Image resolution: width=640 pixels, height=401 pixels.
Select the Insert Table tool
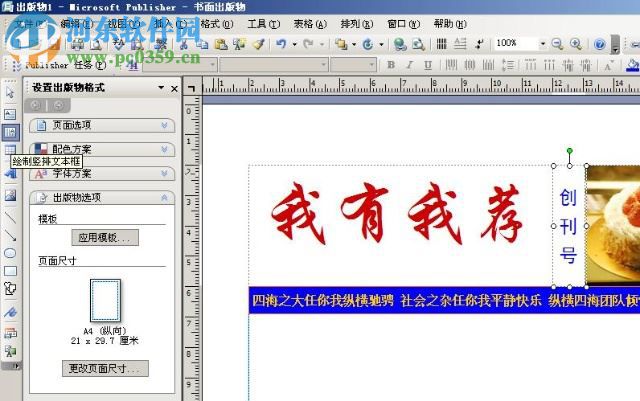[x=10, y=149]
